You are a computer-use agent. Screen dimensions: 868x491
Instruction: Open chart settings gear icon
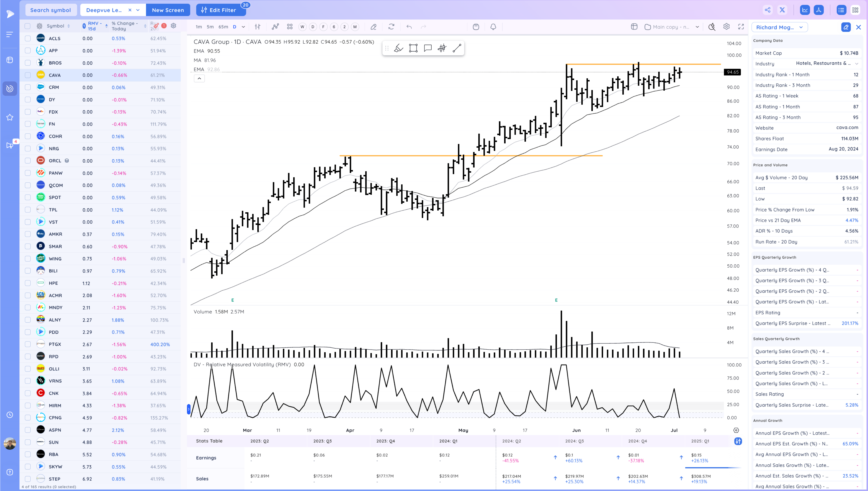pos(726,26)
